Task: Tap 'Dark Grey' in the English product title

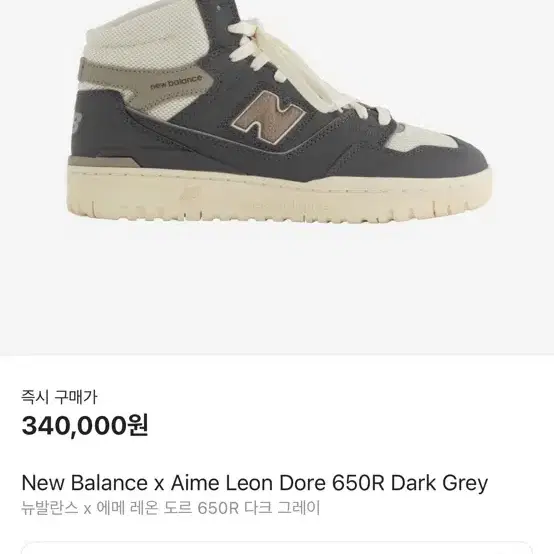Action: (439, 483)
